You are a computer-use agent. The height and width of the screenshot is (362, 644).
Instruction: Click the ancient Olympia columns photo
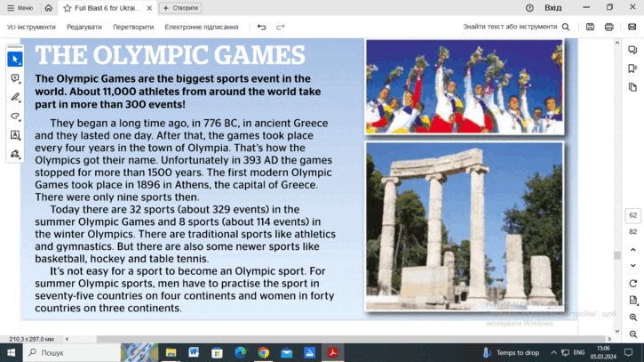[464, 226]
